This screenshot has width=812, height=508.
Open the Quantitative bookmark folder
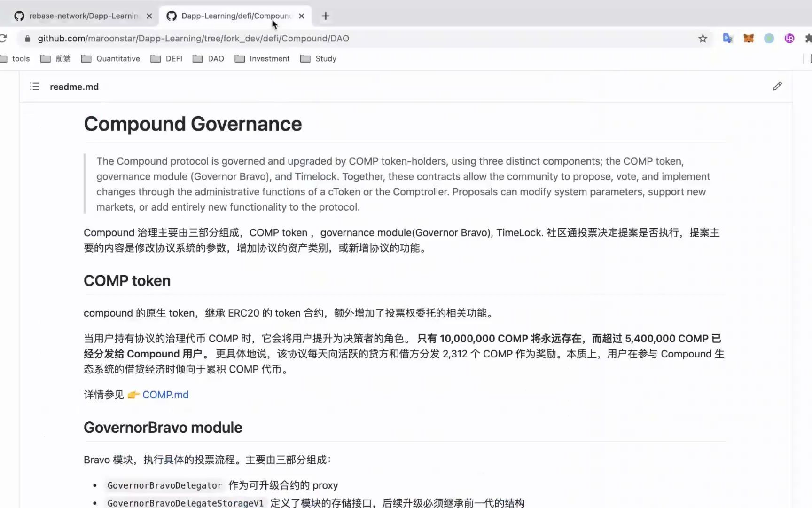(110, 59)
